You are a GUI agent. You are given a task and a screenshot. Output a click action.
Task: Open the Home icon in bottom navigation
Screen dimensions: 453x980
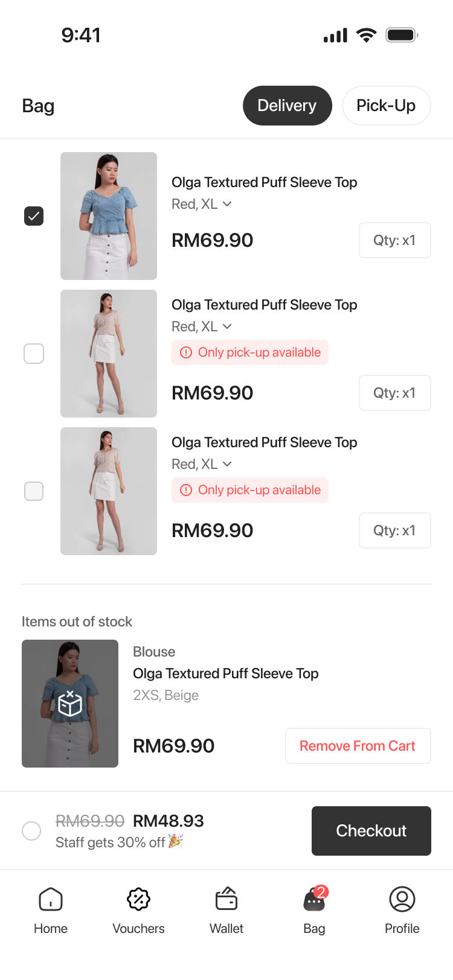[51, 899]
